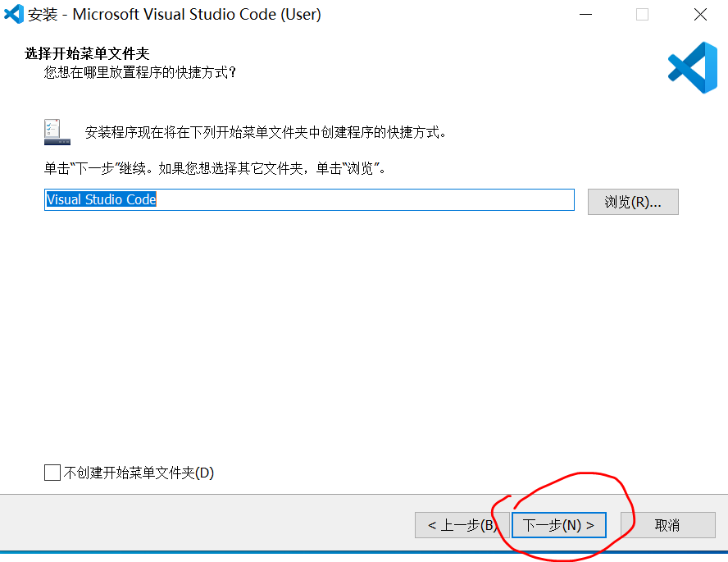Viewport: 728px width, 562px height.
Task: Minimize the setup window
Action: 586,15
